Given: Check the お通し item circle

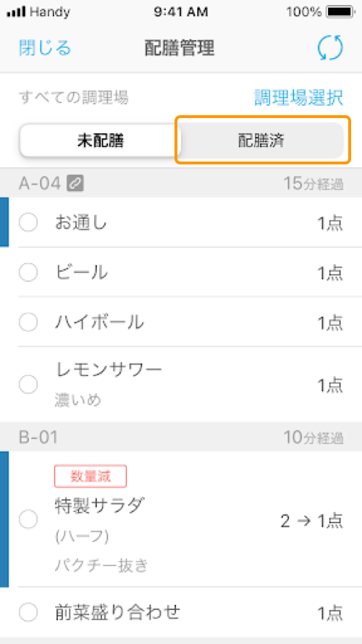Looking at the screenshot, I should [x=28, y=223].
